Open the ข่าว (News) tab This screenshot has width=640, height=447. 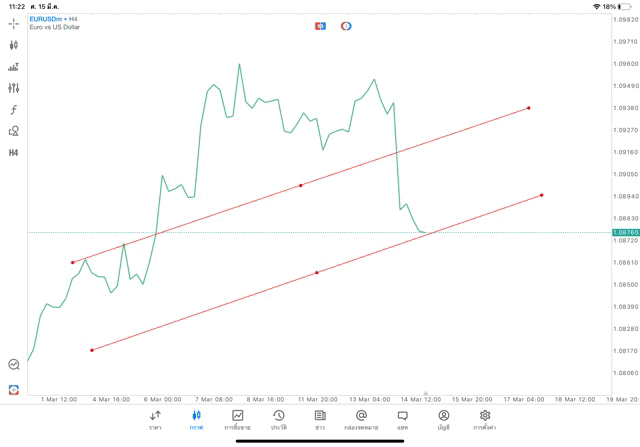coord(320,420)
